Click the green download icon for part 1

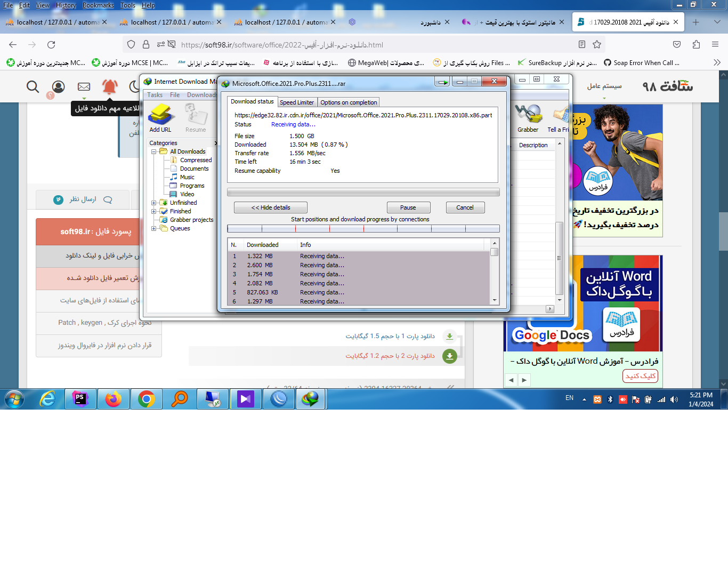(x=450, y=337)
